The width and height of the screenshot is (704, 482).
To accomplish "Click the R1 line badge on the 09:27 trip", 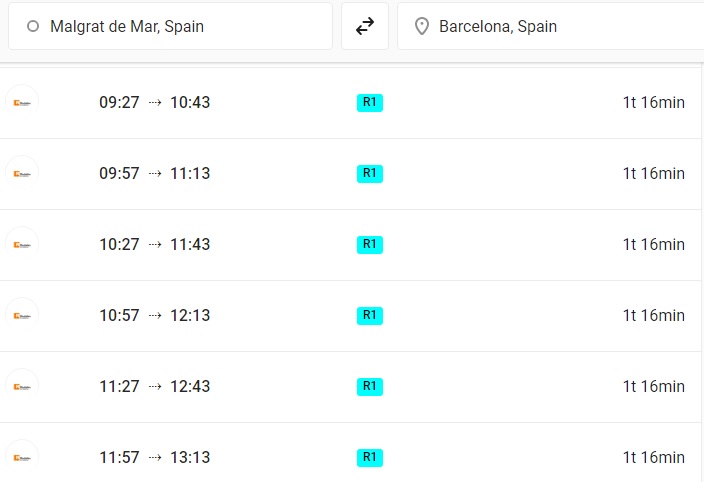I will 370,102.
